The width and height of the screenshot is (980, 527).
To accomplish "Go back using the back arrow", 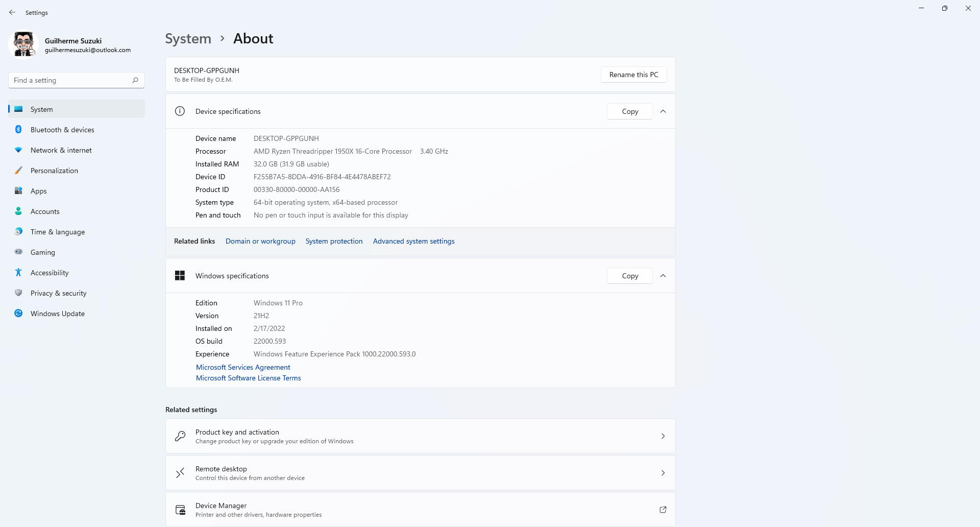I will point(12,12).
